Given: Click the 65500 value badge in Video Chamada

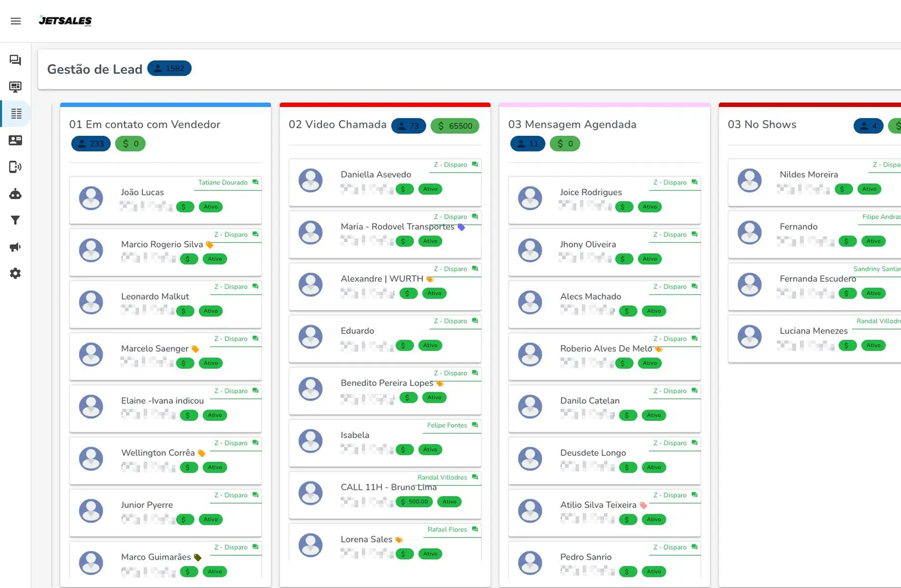Looking at the screenshot, I should point(454,126).
